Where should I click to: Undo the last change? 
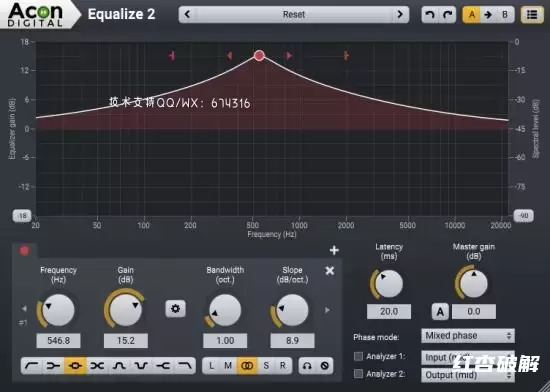[430, 15]
